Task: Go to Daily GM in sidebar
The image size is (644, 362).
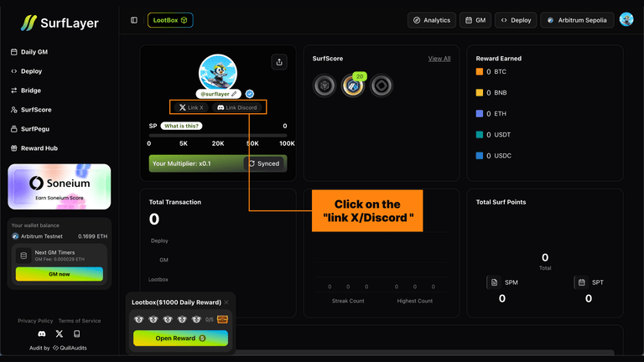Action: click(29, 52)
